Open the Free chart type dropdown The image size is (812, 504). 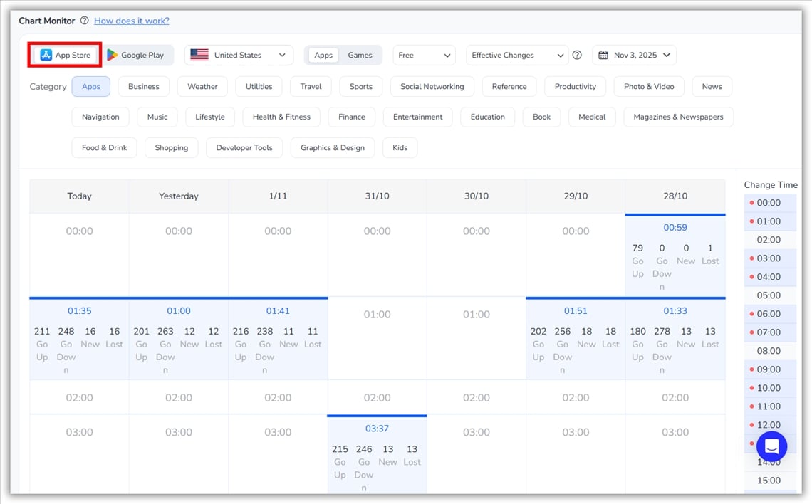click(x=425, y=55)
